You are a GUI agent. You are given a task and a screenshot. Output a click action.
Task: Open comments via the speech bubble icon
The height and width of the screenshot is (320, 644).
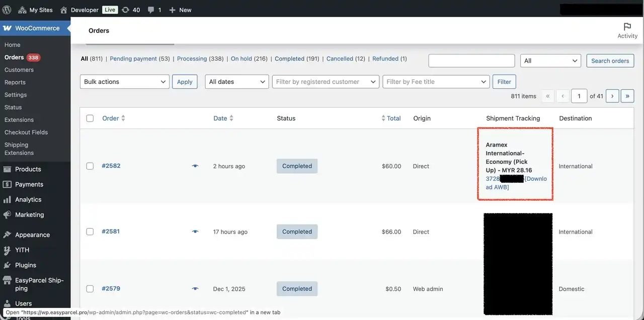tap(152, 10)
